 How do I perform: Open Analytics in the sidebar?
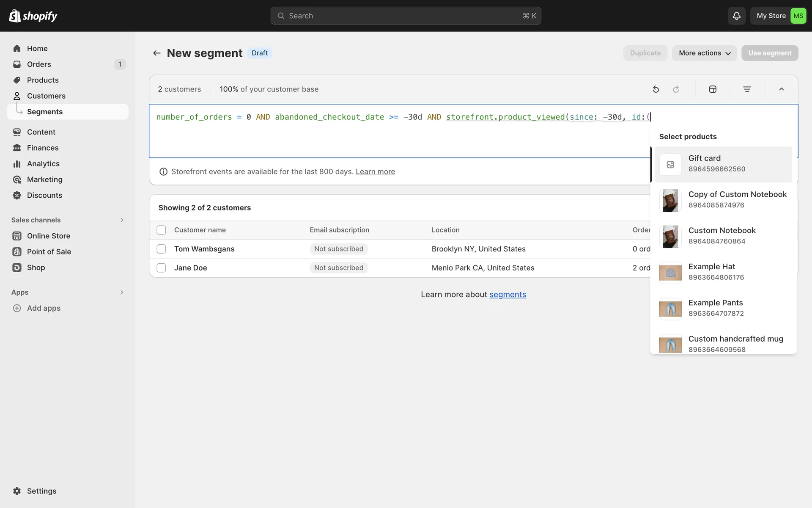coord(43,164)
